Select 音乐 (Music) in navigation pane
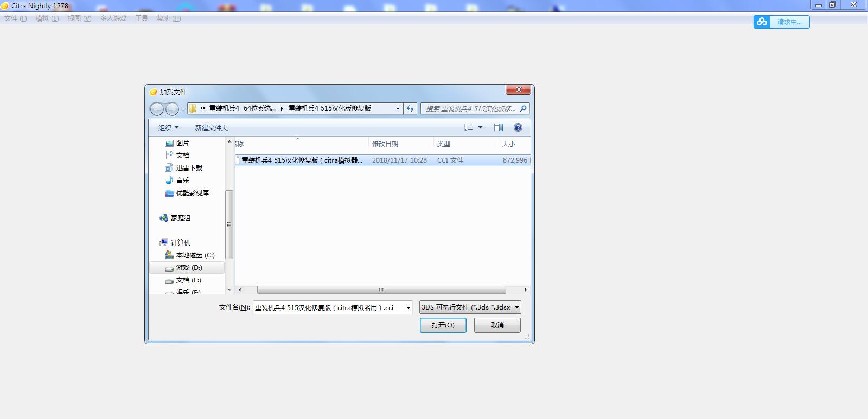Screen dimensions: 868x419 click(183, 181)
